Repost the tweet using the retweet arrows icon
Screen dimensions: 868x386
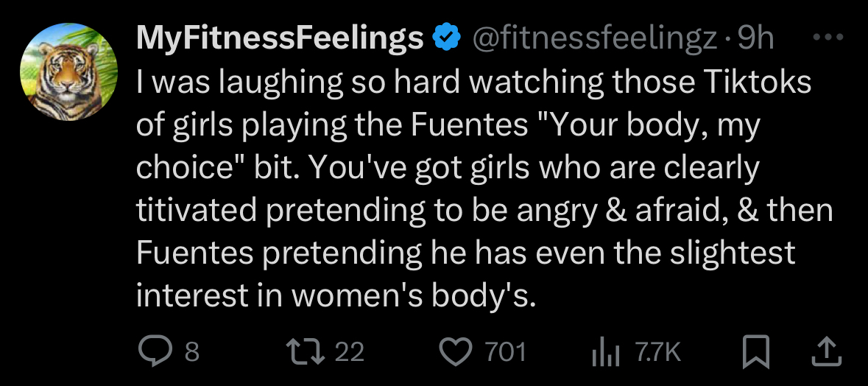point(304,351)
